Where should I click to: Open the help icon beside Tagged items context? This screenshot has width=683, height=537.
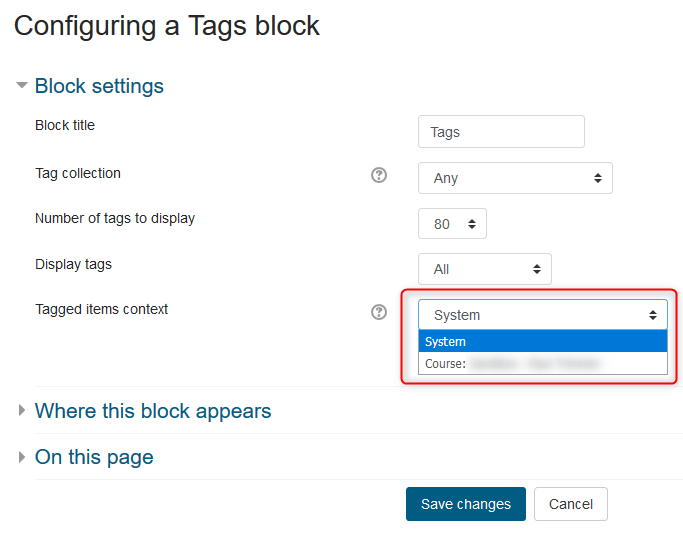tap(379, 312)
